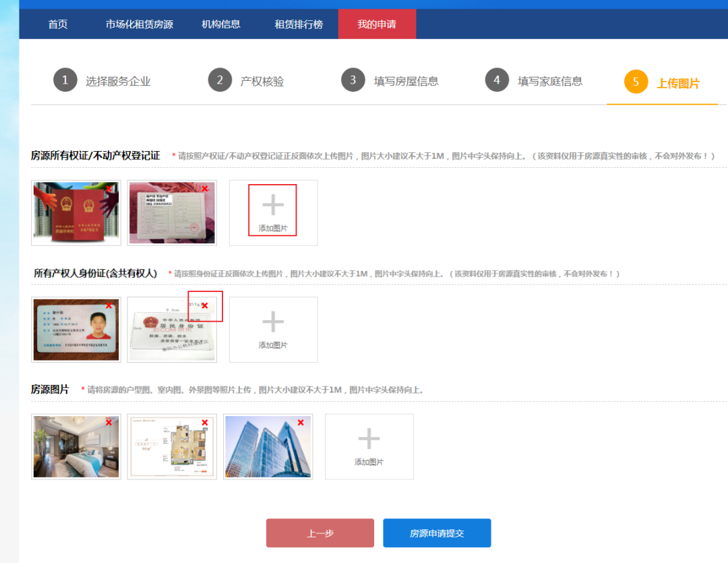Open 机构信息 in navigation bar
The image size is (728, 563).
pyautogui.click(x=221, y=24)
